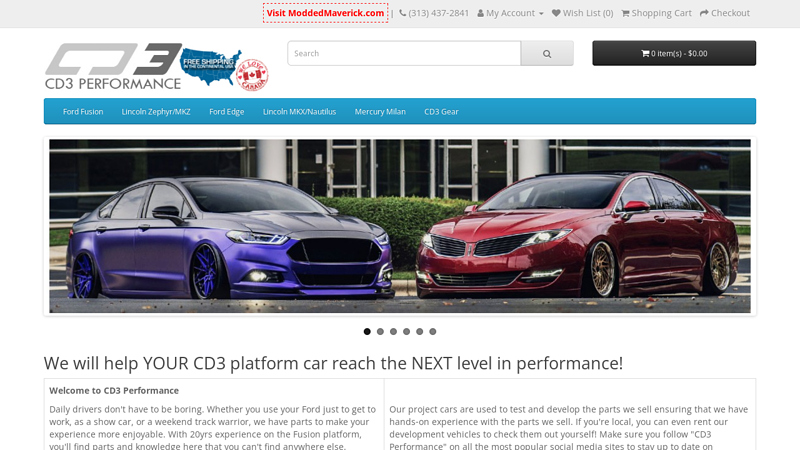
Task: Open the Ford Fusion menu
Action: 83,111
